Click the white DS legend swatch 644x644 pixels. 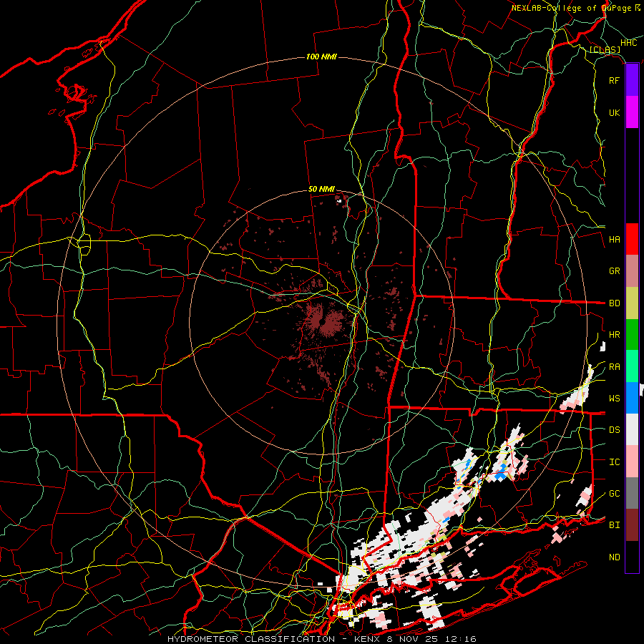coord(632,429)
